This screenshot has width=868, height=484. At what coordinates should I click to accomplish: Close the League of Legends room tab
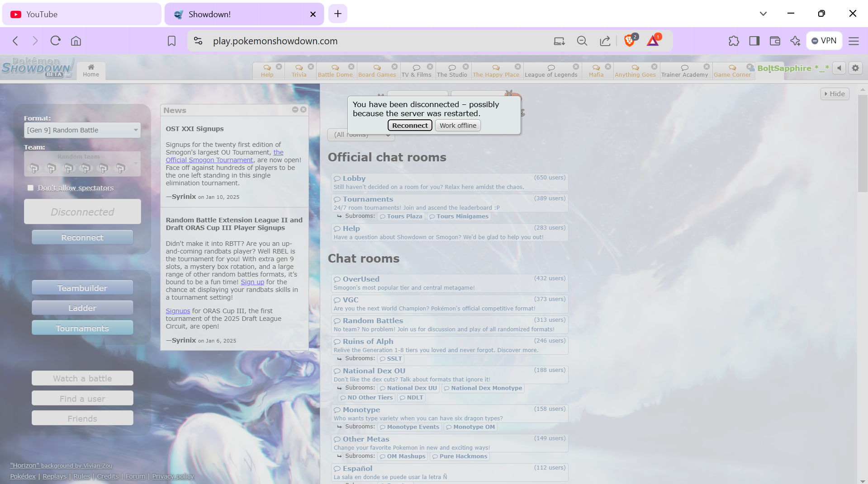[x=576, y=66]
